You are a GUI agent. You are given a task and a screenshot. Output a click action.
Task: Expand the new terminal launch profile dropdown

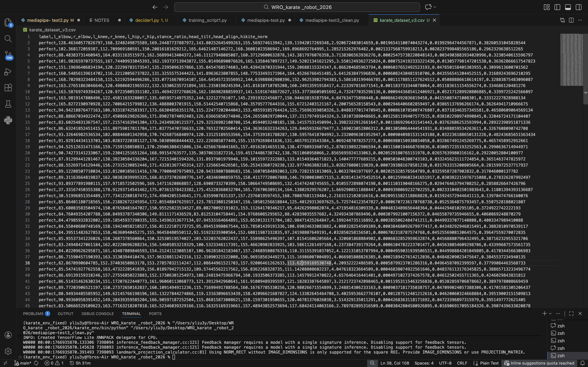coord(550,314)
